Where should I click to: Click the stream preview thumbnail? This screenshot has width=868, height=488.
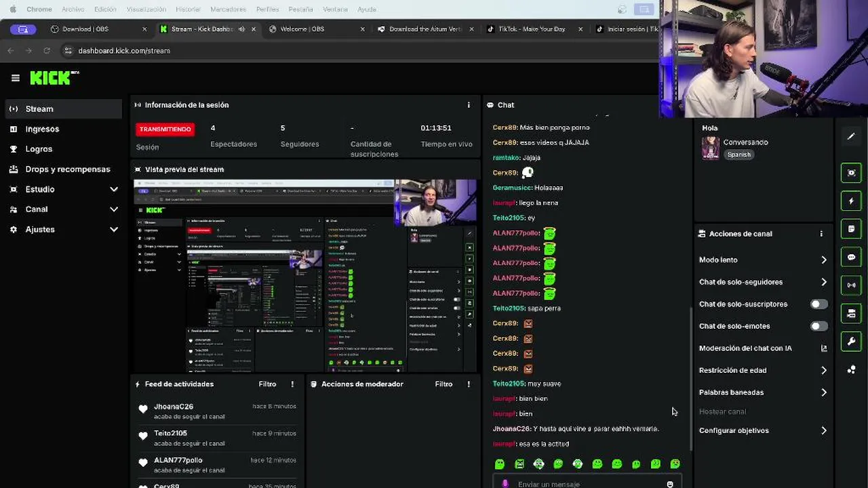[305, 276]
